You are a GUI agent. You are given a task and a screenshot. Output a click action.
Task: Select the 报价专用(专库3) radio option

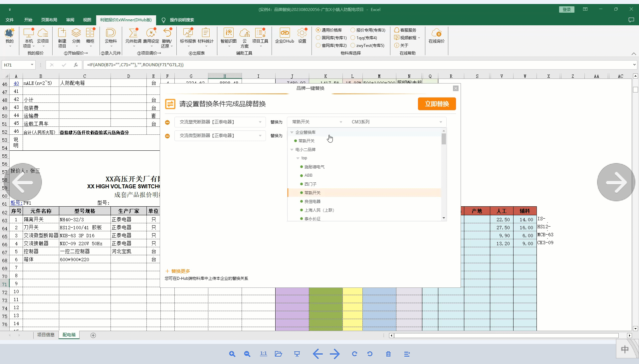point(353,30)
